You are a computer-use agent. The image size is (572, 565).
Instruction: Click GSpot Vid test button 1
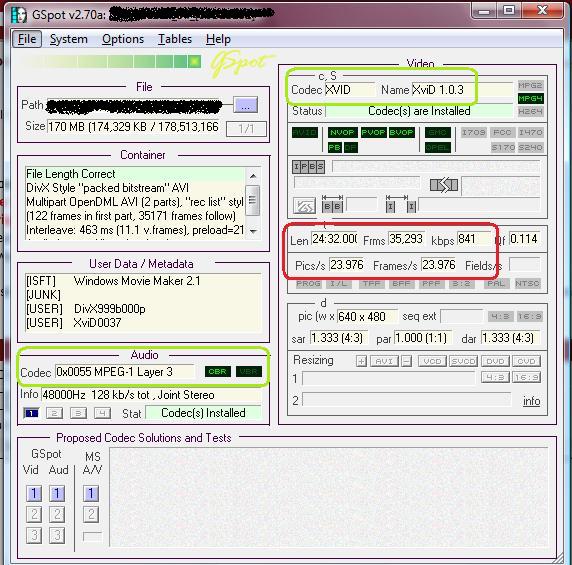pyautogui.click(x=34, y=494)
